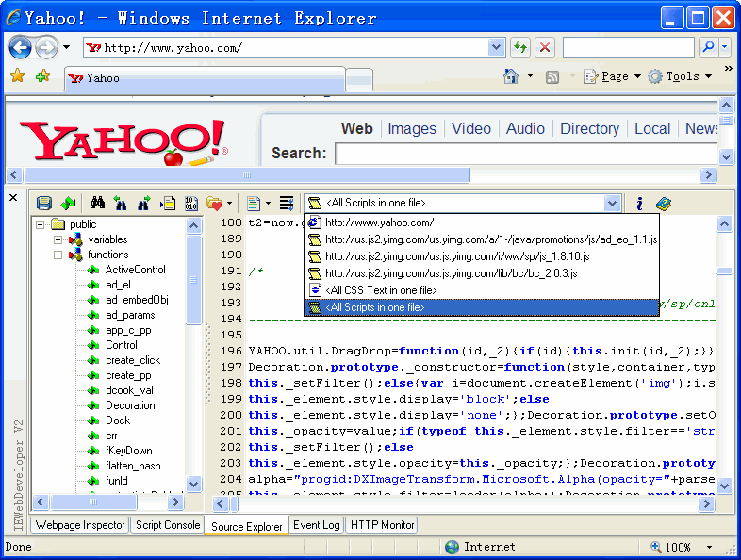Switch to the Script Console tab
This screenshot has width=741, height=560.
[x=168, y=525]
